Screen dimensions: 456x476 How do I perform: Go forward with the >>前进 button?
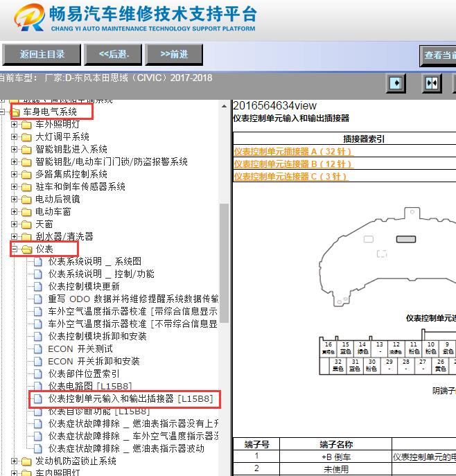coord(174,55)
